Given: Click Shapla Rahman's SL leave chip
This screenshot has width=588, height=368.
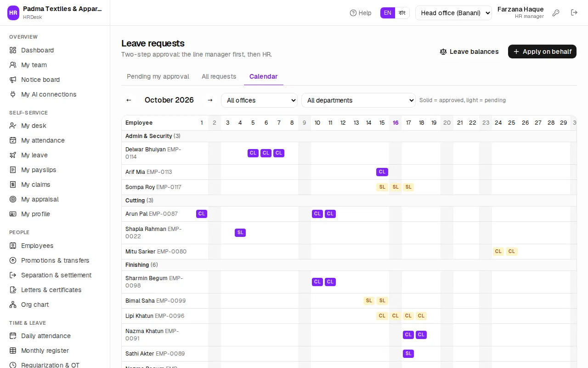Looking at the screenshot, I should (x=240, y=233).
